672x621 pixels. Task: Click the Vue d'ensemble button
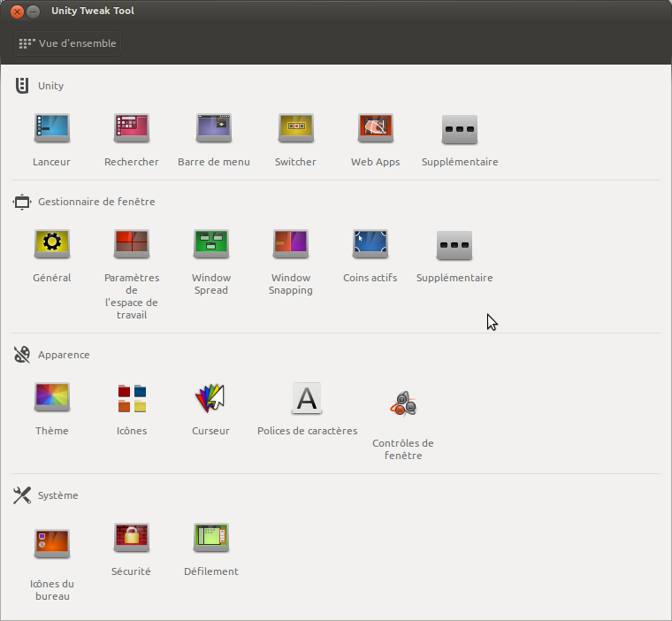coord(66,43)
